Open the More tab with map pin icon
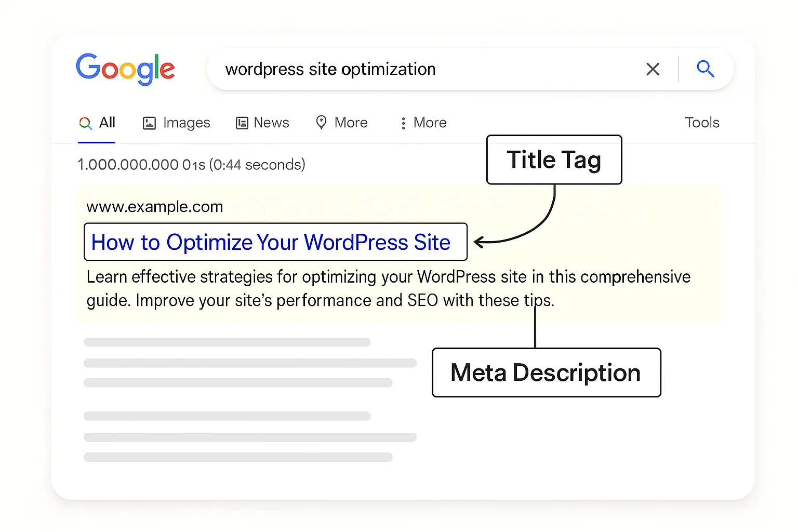Viewport: 798px width, 532px height. click(341, 123)
